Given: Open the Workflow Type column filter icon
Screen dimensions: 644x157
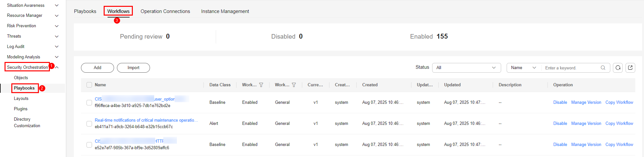Looking at the screenshot, I should (294, 85).
